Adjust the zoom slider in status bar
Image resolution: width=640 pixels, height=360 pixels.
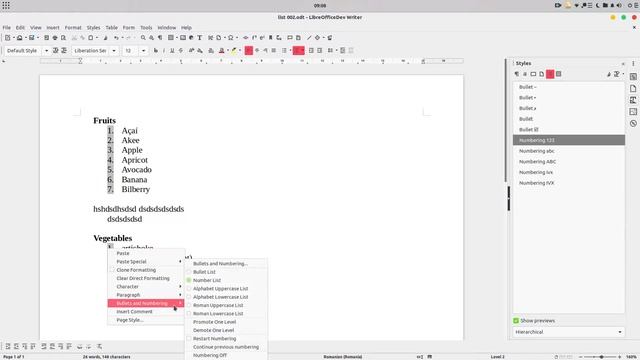pyautogui.click(x=600, y=357)
